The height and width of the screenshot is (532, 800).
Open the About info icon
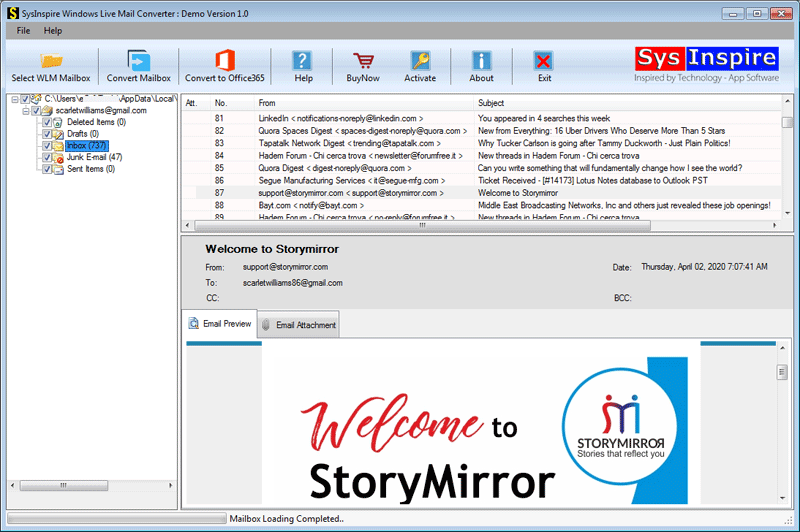tap(481, 61)
